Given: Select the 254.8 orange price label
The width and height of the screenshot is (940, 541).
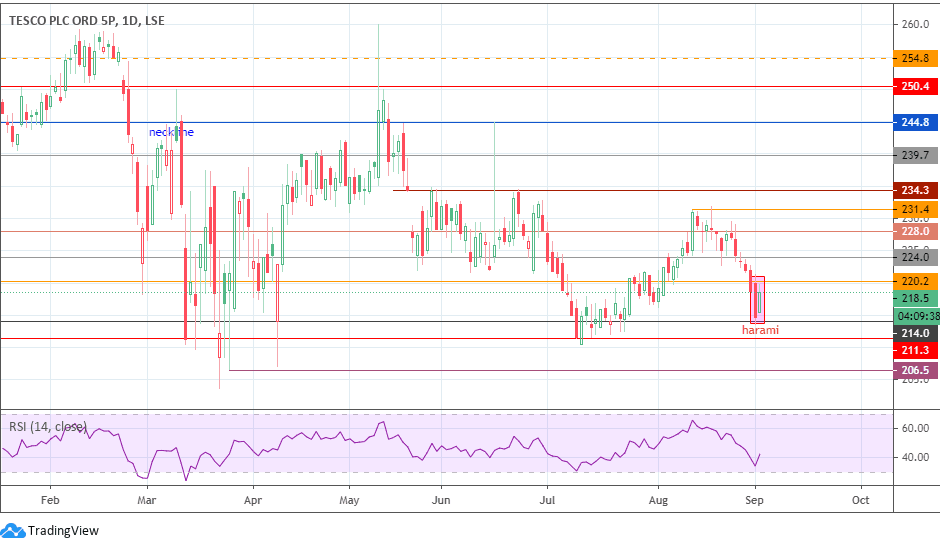Looking at the screenshot, I should pyautogui.click(x=915, y=58).
